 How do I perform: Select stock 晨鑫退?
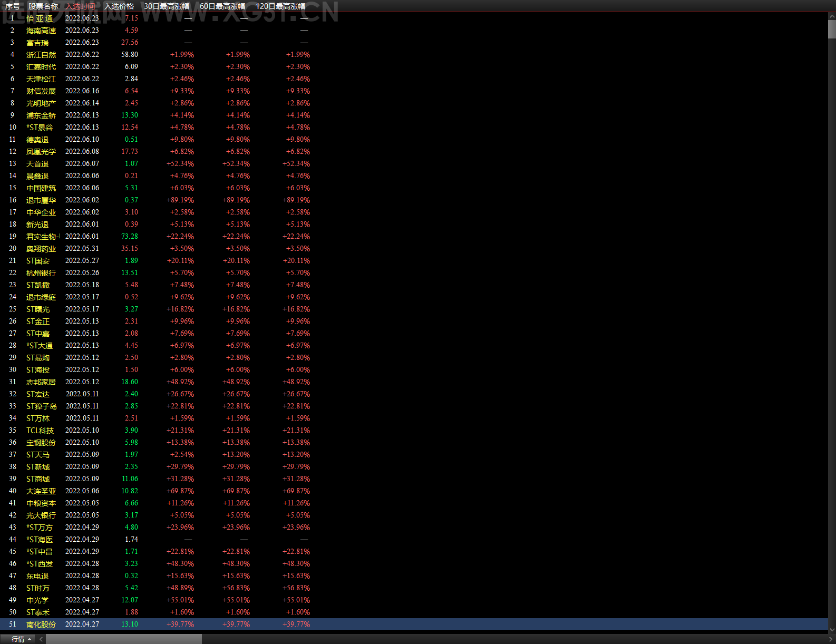37,176
